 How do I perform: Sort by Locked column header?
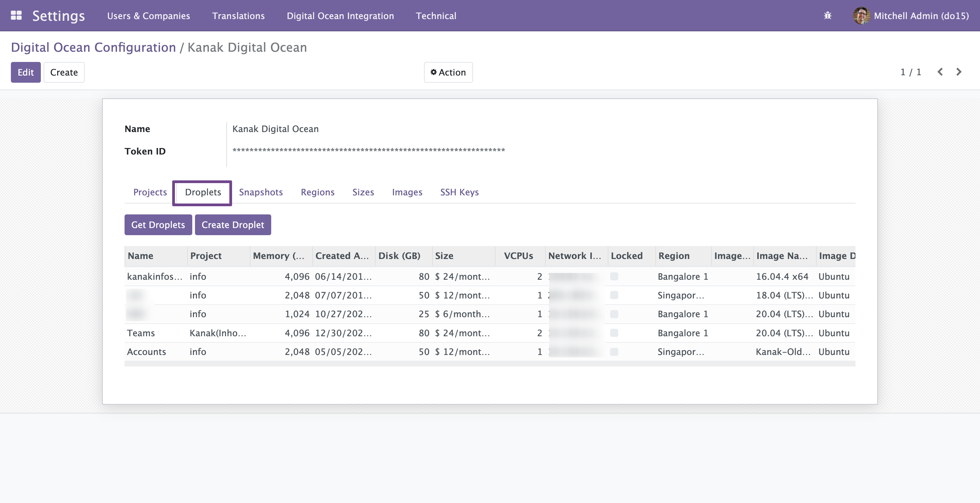632,256
